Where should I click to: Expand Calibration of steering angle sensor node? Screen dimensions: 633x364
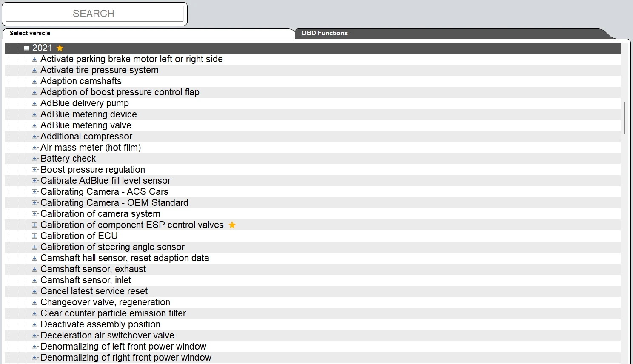click(34, 247)
